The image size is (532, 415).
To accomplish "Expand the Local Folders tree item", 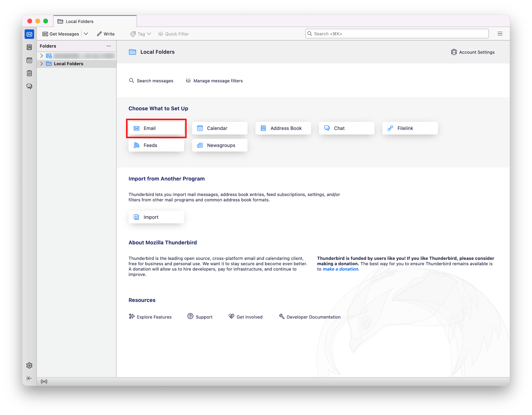I will pos(42,64).
